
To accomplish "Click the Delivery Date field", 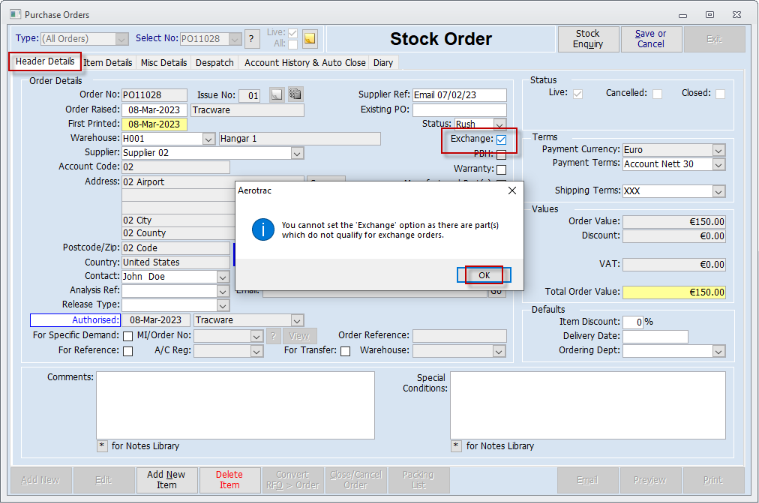I will [655, 336].
